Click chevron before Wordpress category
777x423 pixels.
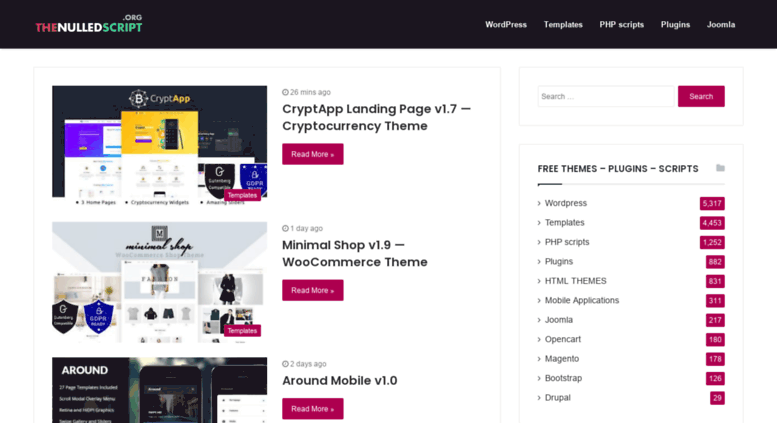click(539, 203)
